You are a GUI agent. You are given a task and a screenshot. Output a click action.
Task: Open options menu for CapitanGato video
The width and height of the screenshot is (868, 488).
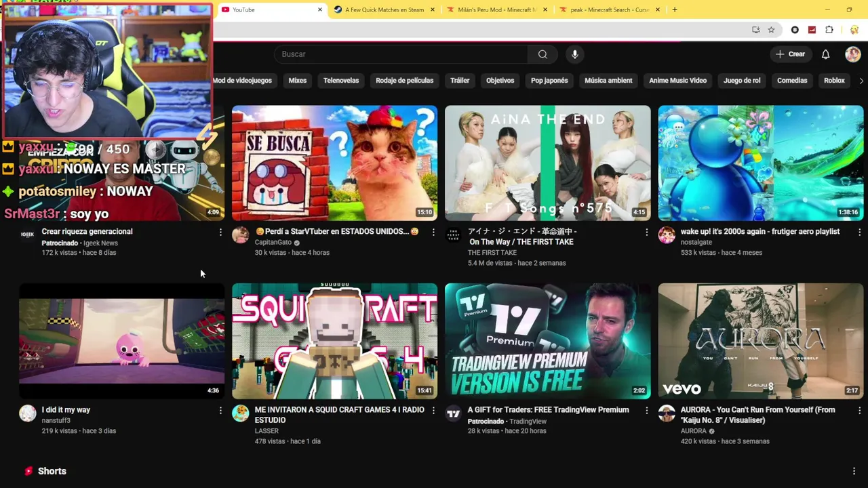point(433,232)
